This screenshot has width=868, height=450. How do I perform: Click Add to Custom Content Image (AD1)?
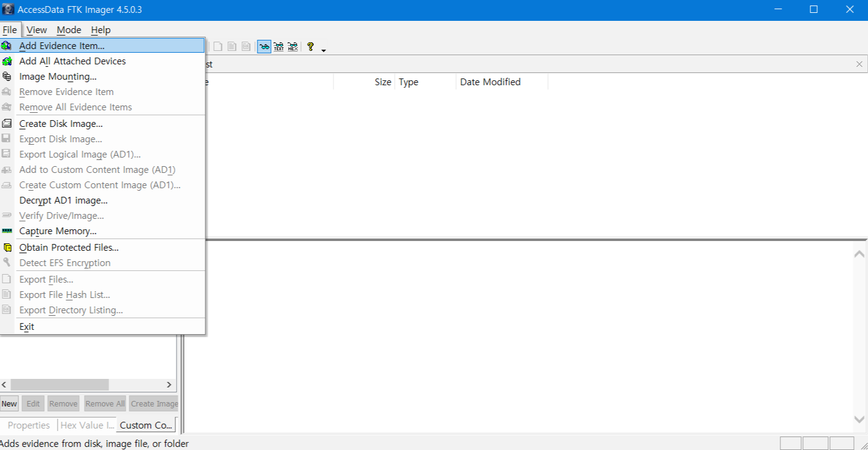pyautogui.click(x=102, y=169)
